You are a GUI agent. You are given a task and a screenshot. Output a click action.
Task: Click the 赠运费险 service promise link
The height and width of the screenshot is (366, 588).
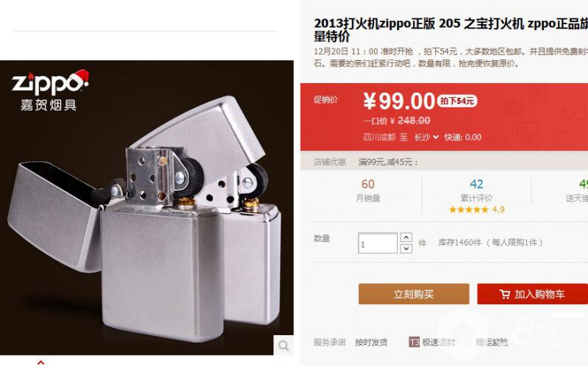click(492, 342)
